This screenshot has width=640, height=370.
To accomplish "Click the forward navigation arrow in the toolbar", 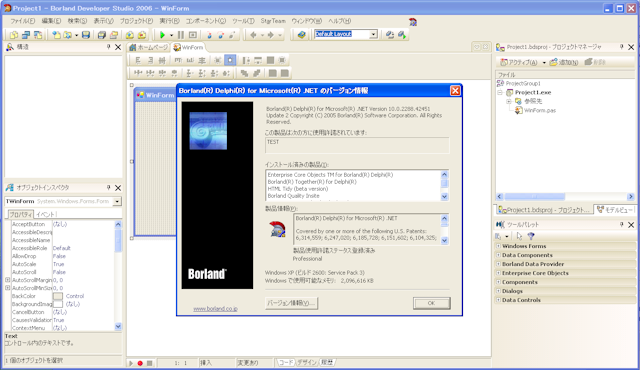I will (270, 35).
